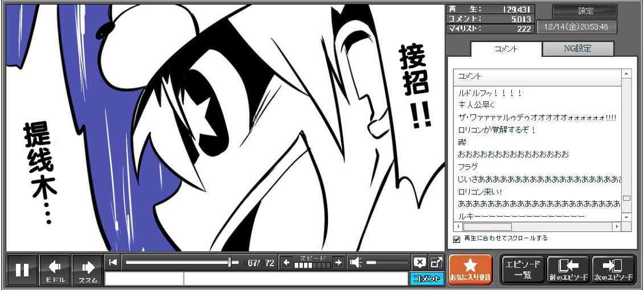
Task: Hide on-screen comments with X bubble icon
Action: 420,262
